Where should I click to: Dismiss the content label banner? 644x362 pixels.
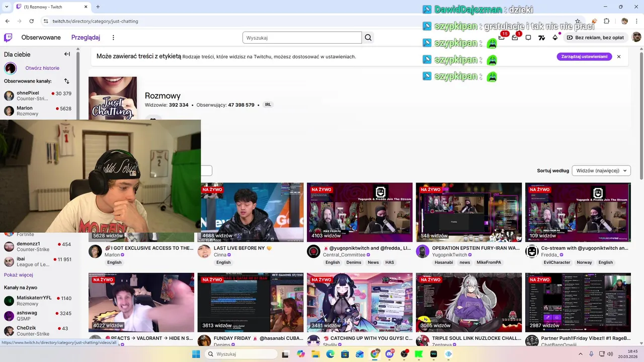coord(619,57)
